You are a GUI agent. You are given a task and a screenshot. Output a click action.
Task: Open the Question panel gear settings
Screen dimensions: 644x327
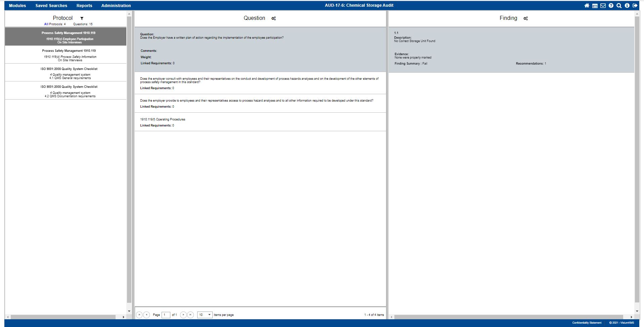coord(273,19)
